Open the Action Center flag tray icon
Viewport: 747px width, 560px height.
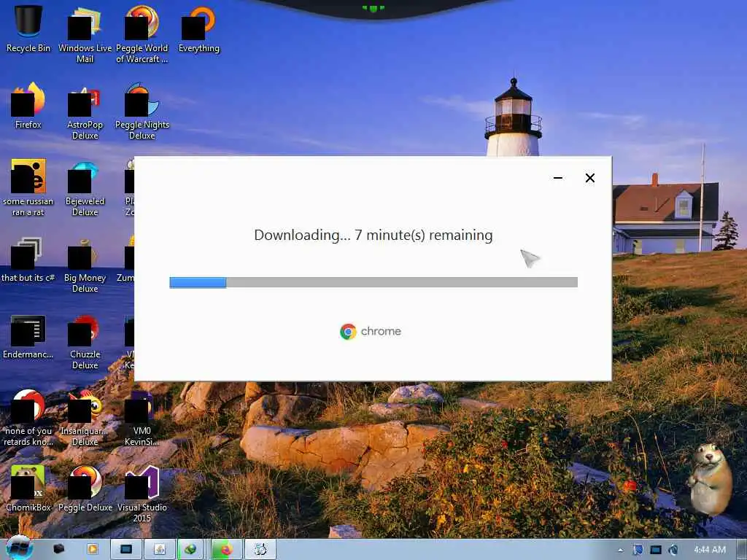tap(638, 550)
